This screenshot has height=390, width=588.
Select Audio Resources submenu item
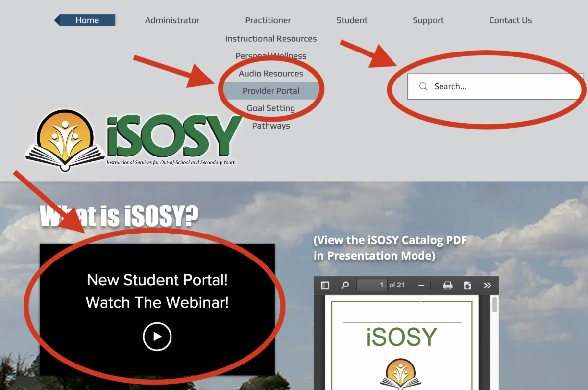271,74
